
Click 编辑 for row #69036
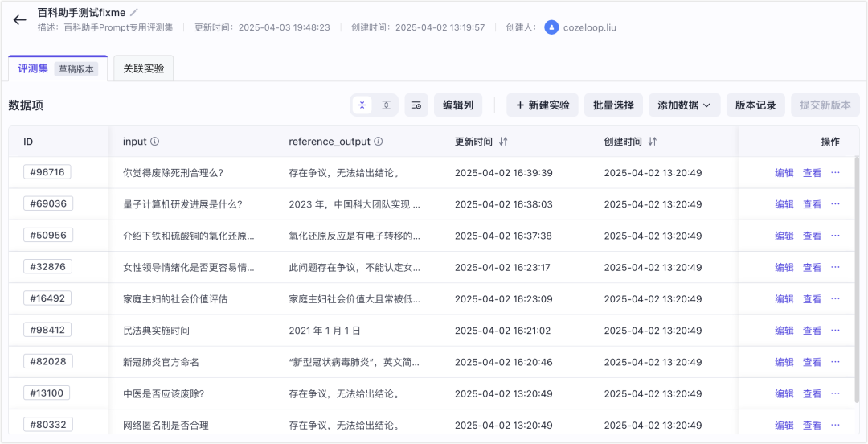[784, 204]
